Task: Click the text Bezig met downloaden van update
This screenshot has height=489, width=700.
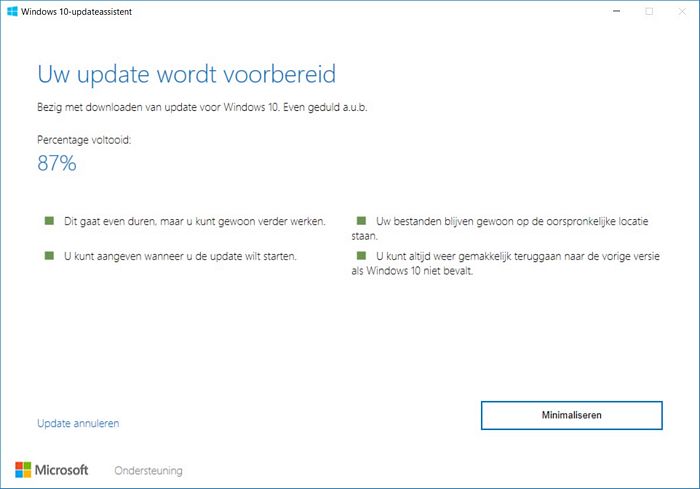Action: pyautogui.click(x=202, y=107)
